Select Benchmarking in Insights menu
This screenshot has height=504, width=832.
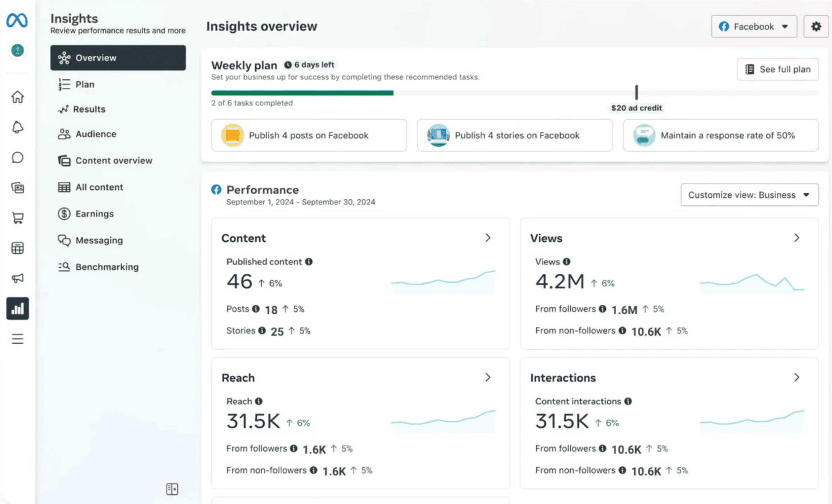(107, 267)
